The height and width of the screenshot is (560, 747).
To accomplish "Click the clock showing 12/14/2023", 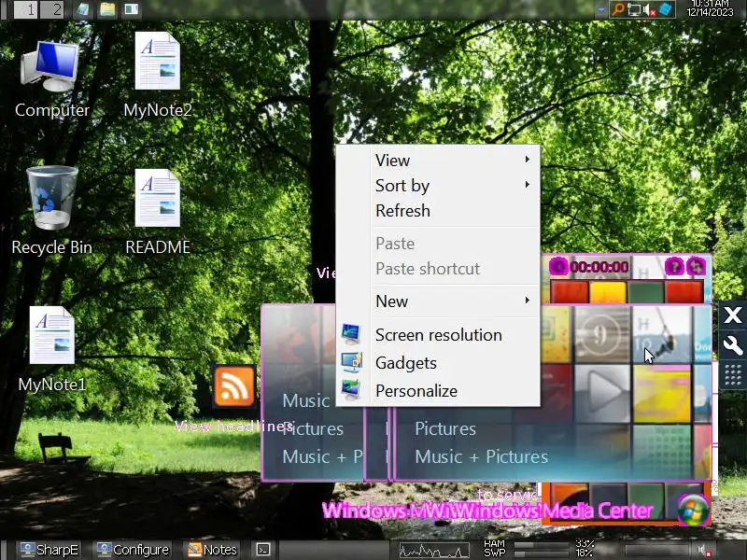I will [x=710, y=8].
